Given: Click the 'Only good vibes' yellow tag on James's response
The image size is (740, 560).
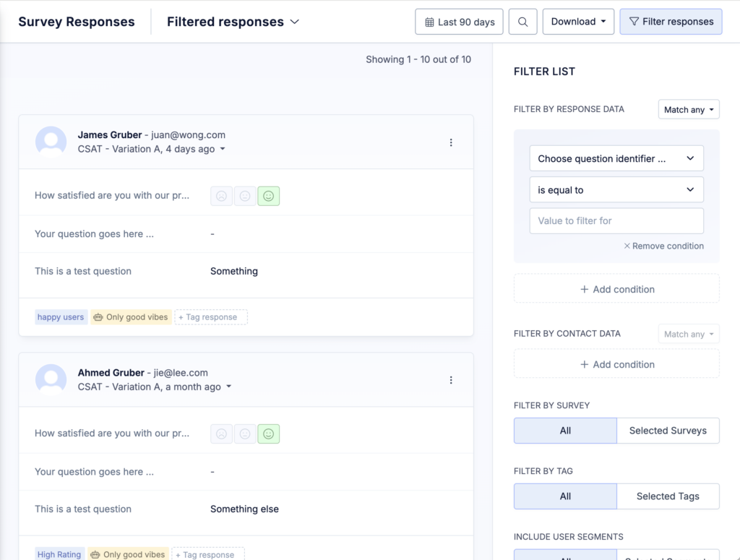Looking at the screenshot, I should tap(131, 317).
